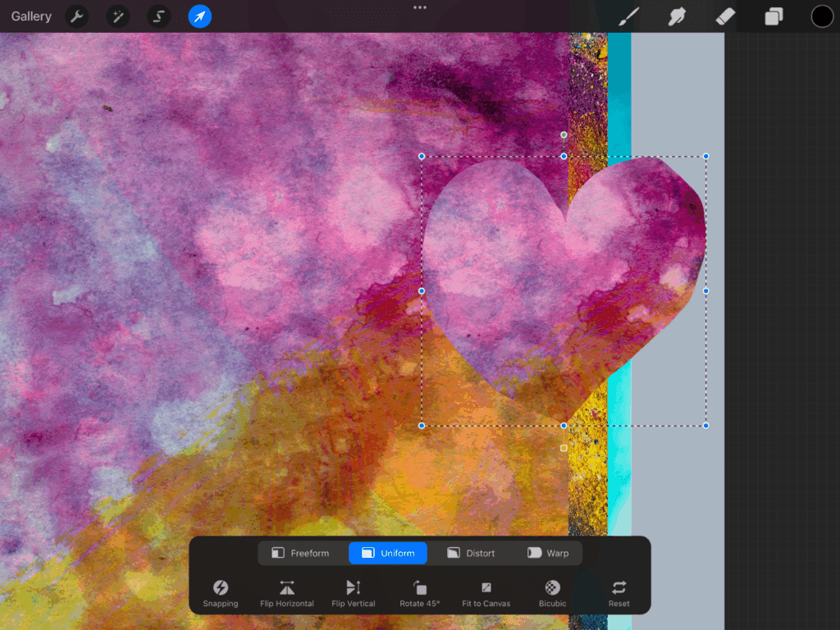Toggle Snapping settings
840x630 pixels.
pyautogui.click(x=221, y=593)
